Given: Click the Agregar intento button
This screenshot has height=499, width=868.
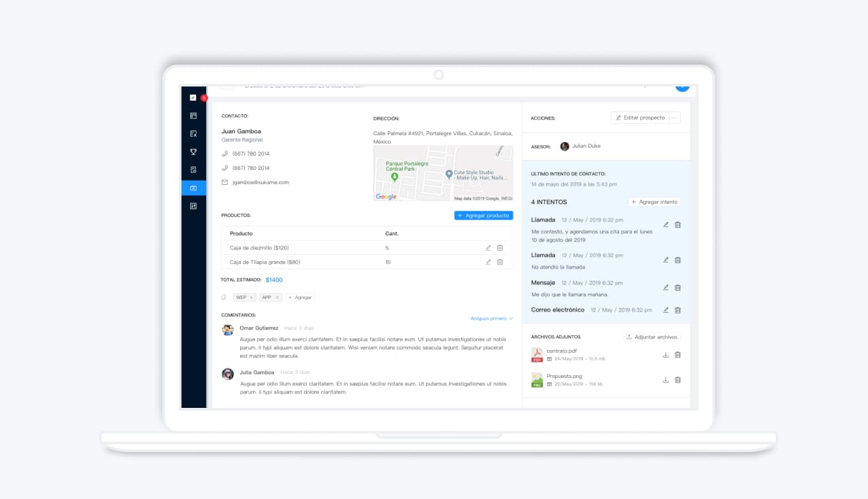Looking at the screenshot, I should tap(654, 202).
